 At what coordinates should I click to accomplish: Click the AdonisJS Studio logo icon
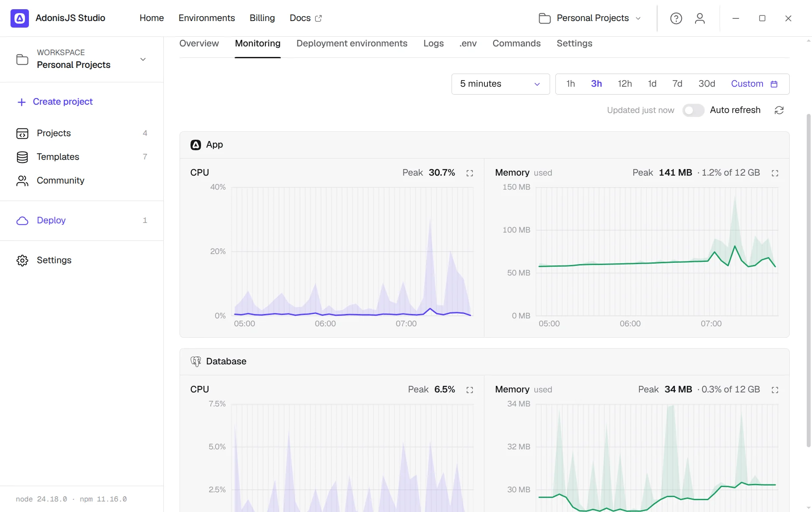click(20, 18)
